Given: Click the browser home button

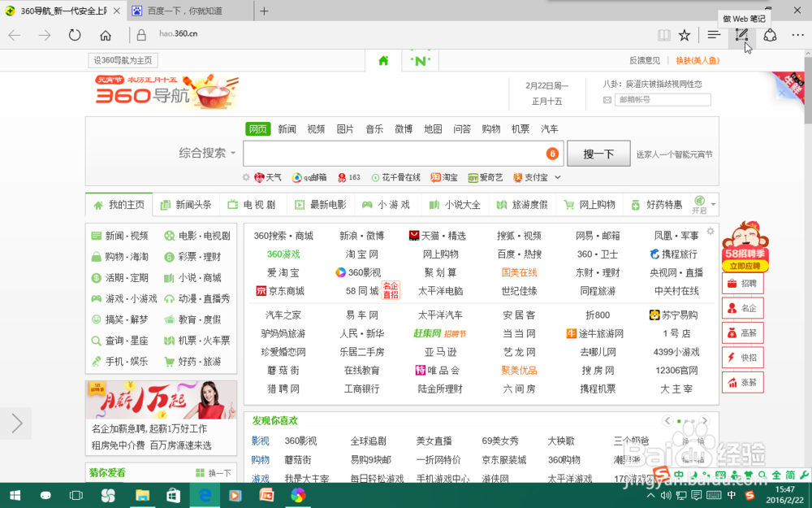Looking at the screenshot, I should point(106,35).
